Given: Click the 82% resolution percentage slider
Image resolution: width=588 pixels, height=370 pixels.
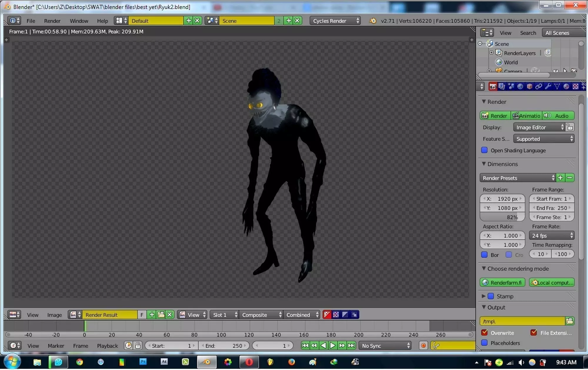Looking at the screenshot, I should (x=502, y=217).
